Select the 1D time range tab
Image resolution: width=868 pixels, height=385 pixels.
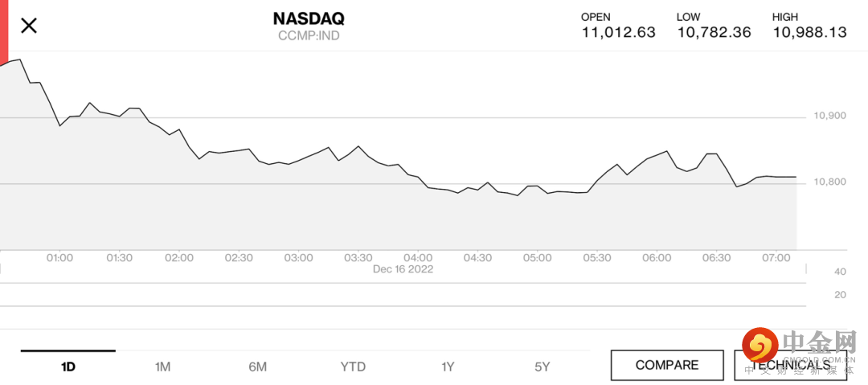pos(68,367)
